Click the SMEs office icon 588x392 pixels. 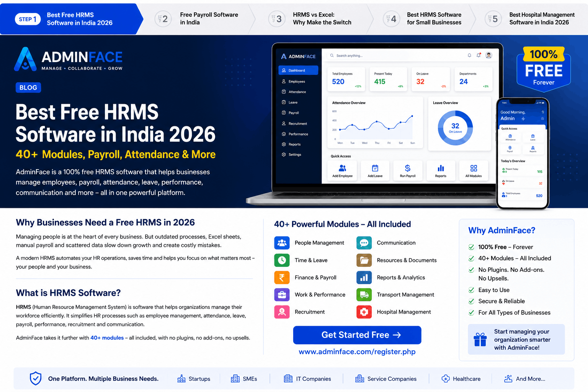click(x=235, y=379)
